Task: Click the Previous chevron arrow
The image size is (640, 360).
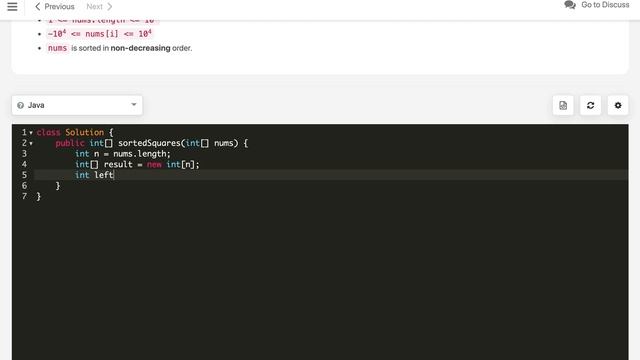Action: pyautogui.click(x=38, y=7)
